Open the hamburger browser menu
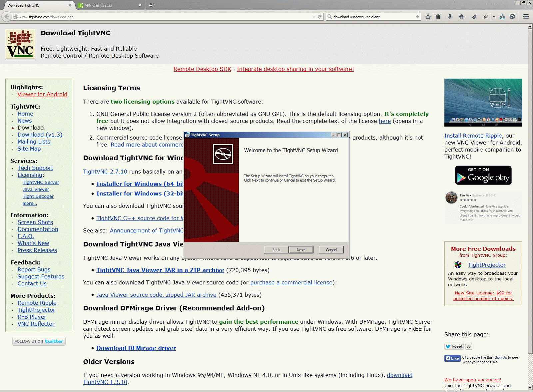The width and height of the screenshot is (533, 392). click(526, 17)
